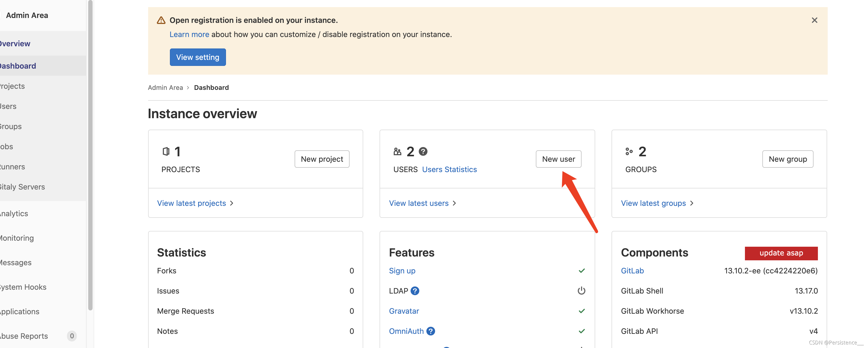The height and width of the screenshot is (348, 868).
Task: Click the Forks statistic row
Action: point(255,271)
